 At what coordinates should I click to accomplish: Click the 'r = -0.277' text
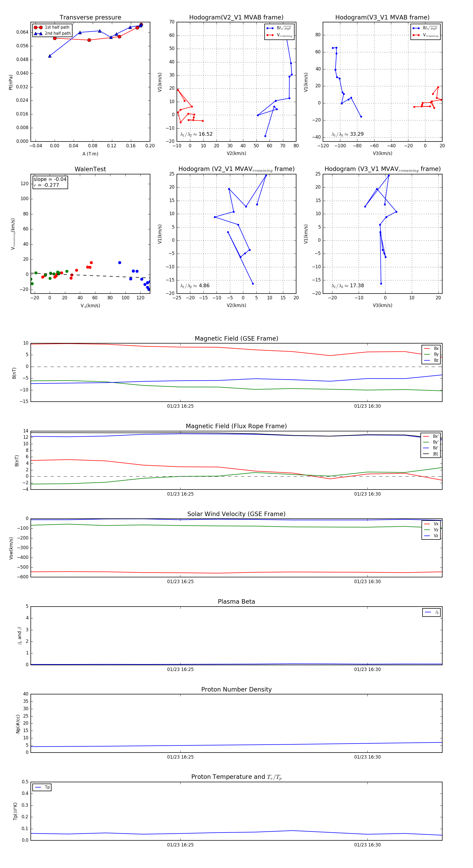point(47,185)
